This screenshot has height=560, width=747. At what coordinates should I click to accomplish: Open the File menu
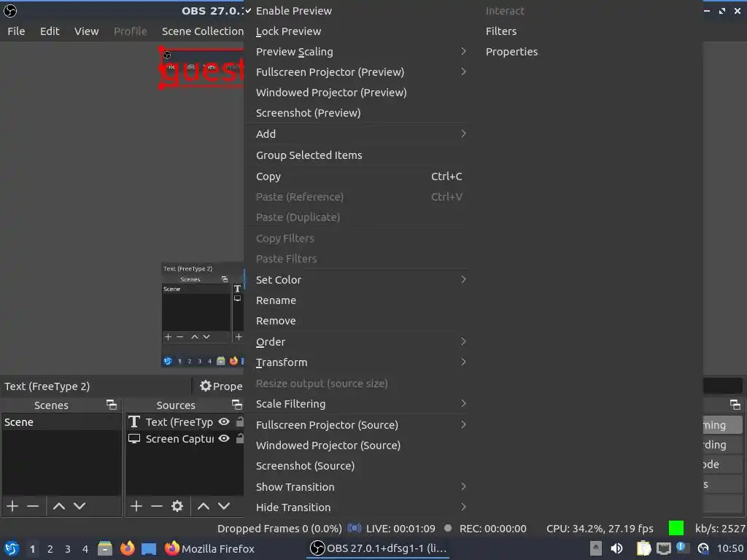pos(16,31)
